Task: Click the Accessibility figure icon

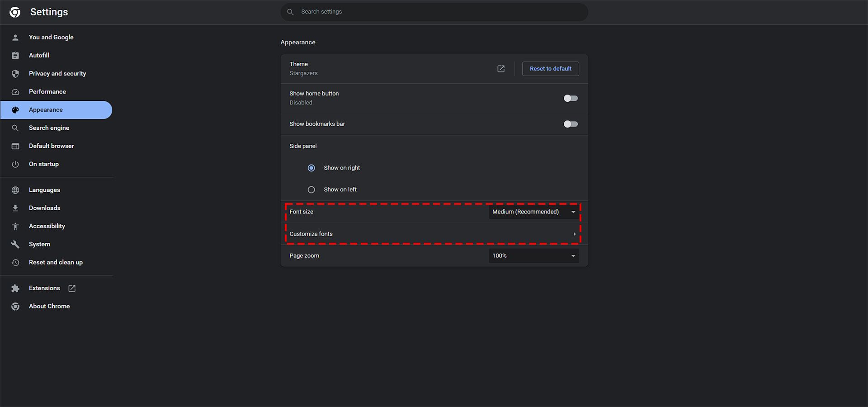Action: tap(15, 226)
